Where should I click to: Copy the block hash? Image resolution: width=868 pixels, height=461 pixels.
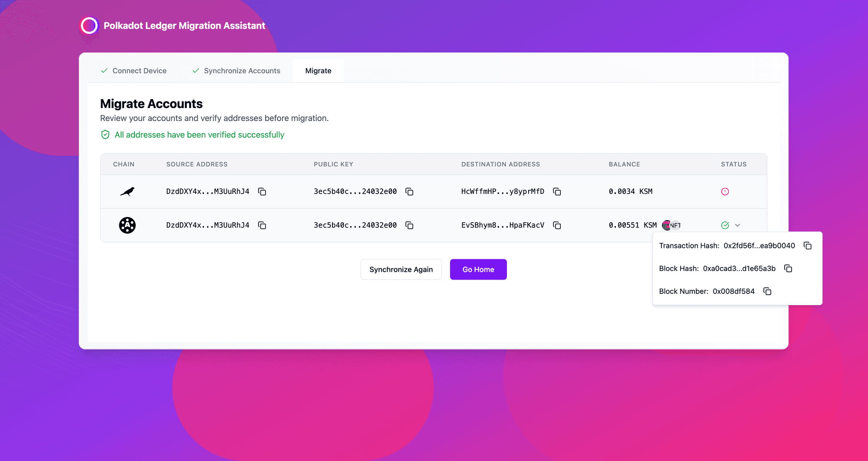788,269
